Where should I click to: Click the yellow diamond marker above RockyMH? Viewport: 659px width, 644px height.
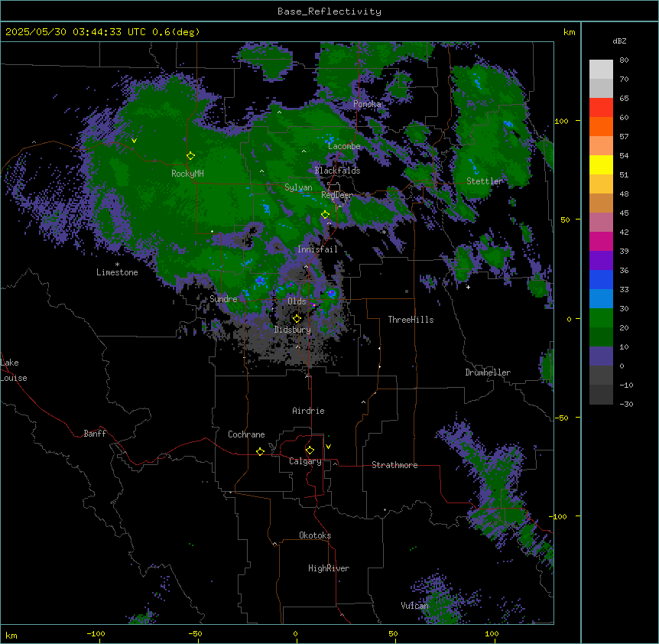tap(190, 155)
